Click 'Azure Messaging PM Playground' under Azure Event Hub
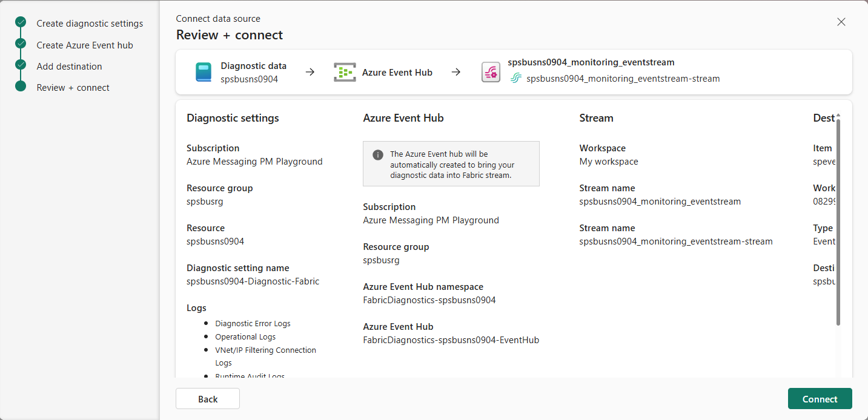The image size is (868, 420). tap(431, 220)
